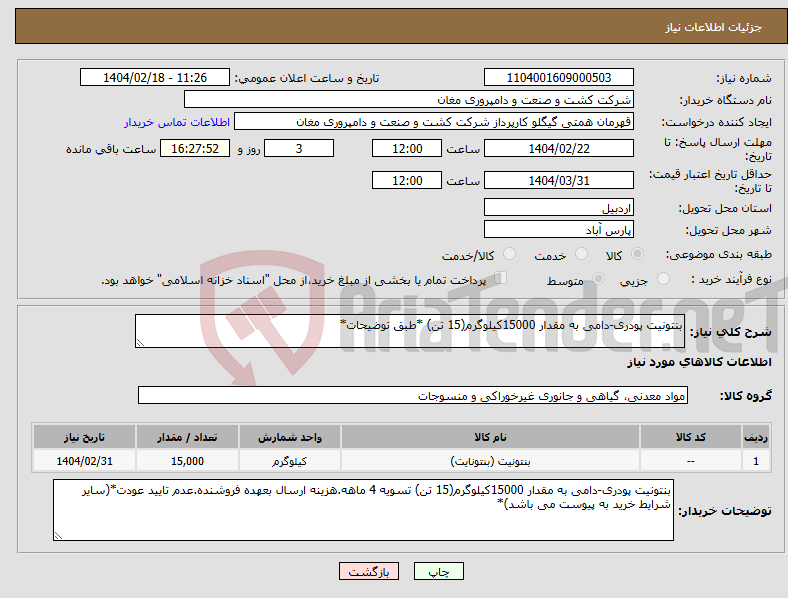
Task: Click the بازگشت (back) button
Action: [x=369, y=571]
